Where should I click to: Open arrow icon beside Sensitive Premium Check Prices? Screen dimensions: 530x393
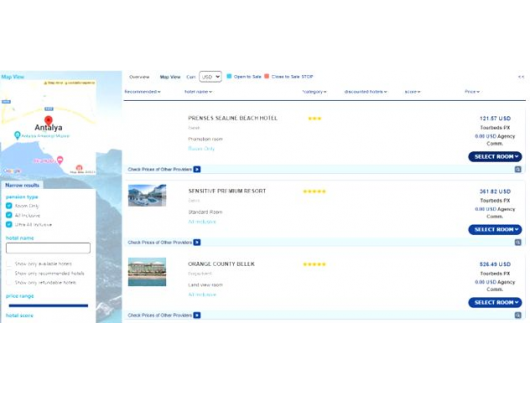pos(197,242)
